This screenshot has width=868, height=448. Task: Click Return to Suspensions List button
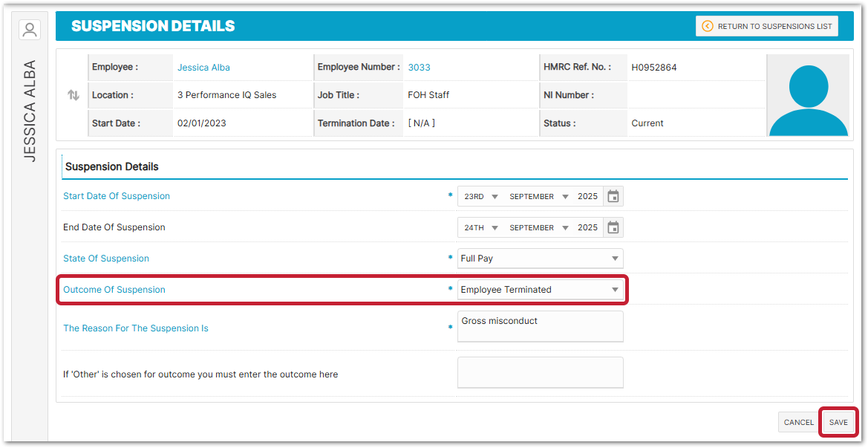point(767,26)
